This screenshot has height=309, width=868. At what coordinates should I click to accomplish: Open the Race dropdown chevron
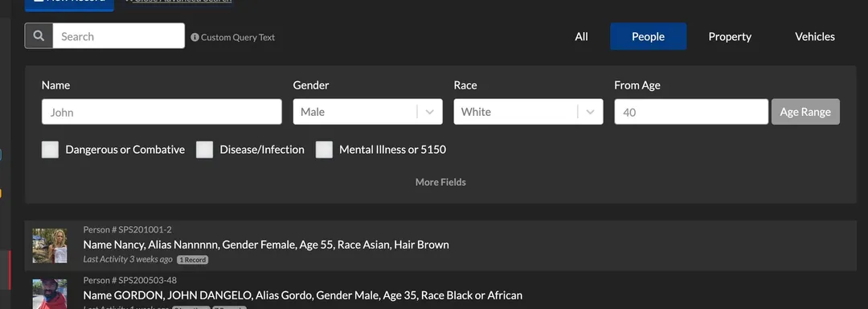click(590, 112)
